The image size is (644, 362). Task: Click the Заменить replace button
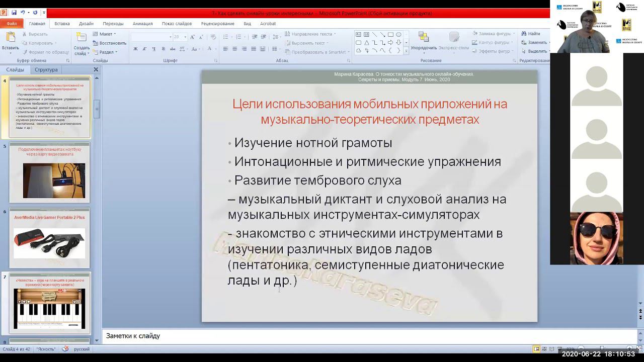pos(535,43)
